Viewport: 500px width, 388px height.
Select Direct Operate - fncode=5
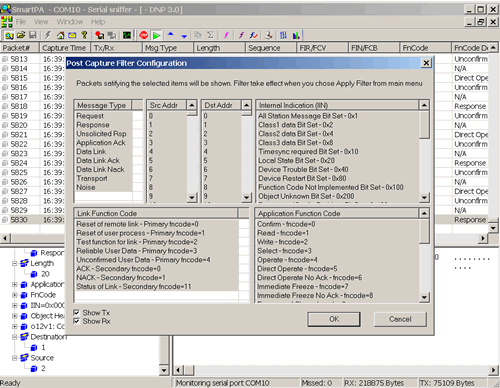point(338,269)
